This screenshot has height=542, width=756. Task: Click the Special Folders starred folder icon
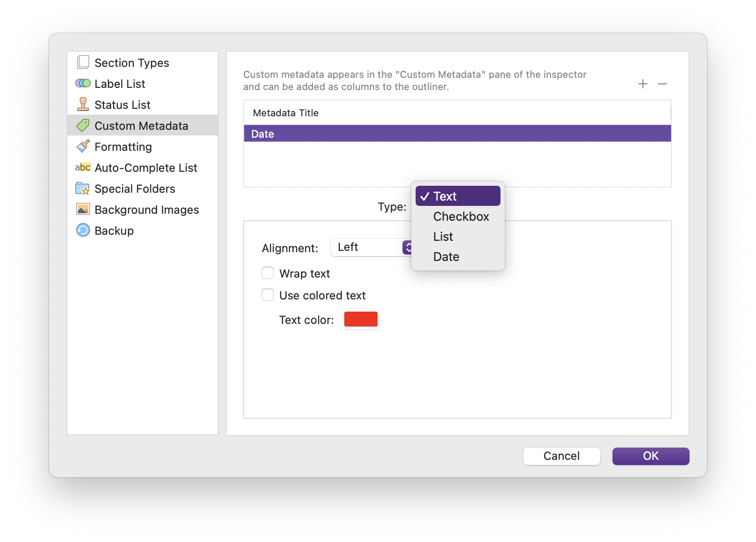pos(83,188)
